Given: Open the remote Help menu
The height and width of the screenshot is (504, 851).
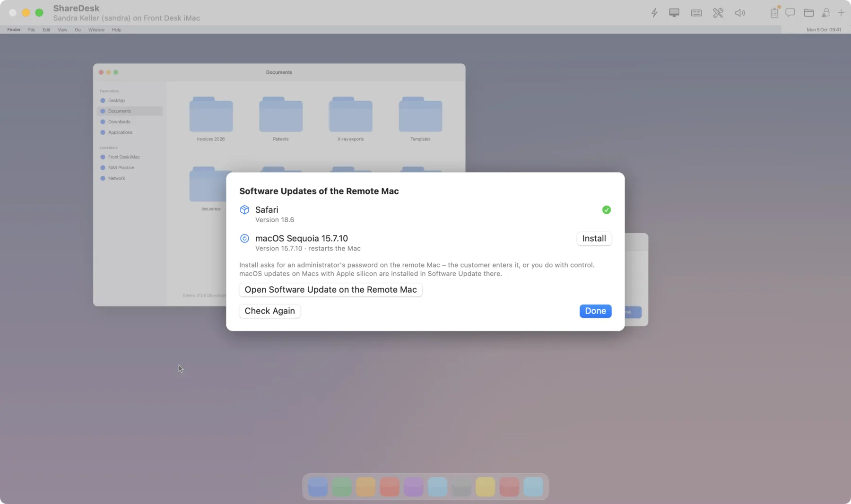Looking at the screenshot, I should [x=117, y=30].
